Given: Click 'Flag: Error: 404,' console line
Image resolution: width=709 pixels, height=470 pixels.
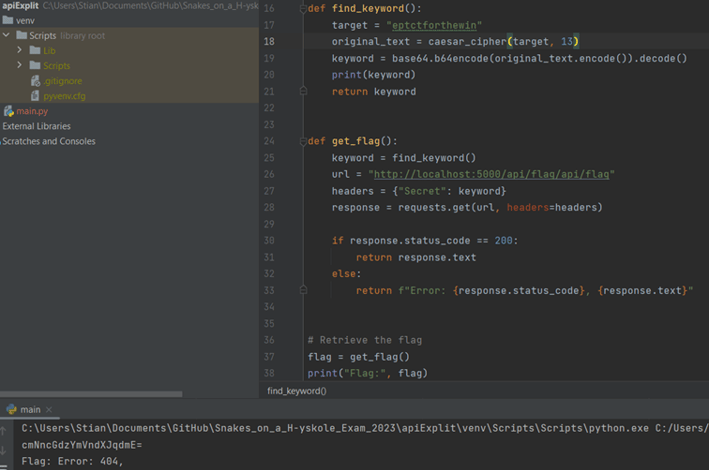Looking at the screenshot, I should click(x=72, y=461).
